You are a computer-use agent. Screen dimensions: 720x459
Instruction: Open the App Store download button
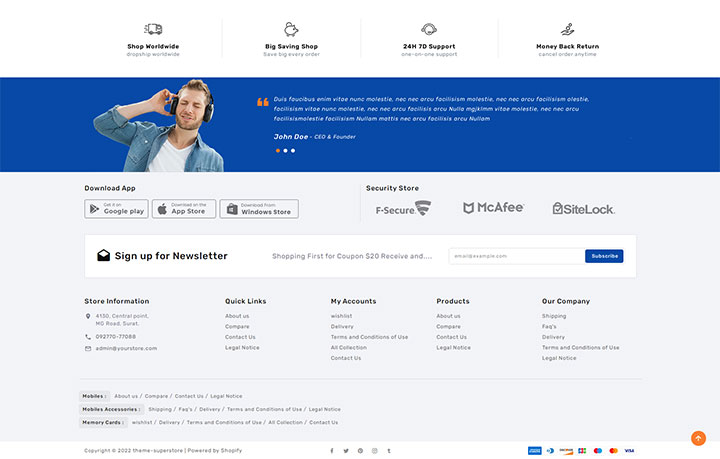(184, 209)
